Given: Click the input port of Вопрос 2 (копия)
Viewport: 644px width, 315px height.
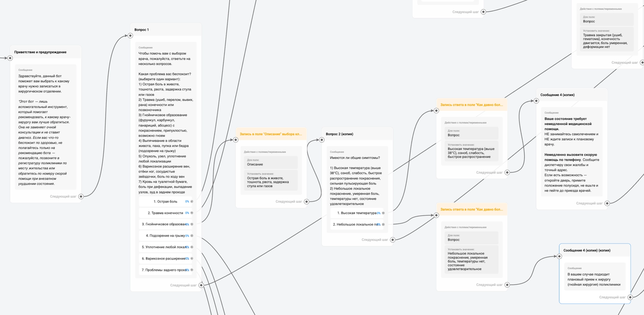Looking at the screenshot, I should click(322, 140).
